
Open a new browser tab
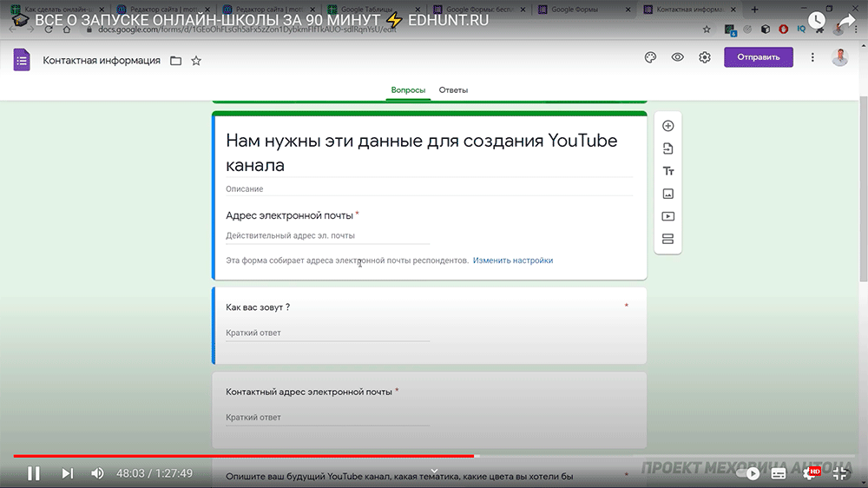pyautogui.click(x=754, y=10)
